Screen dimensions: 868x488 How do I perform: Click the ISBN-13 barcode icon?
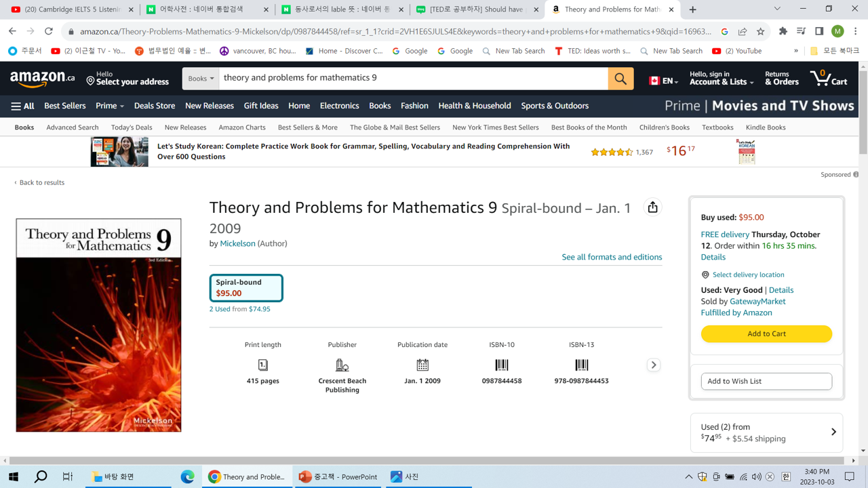[581, 365]
